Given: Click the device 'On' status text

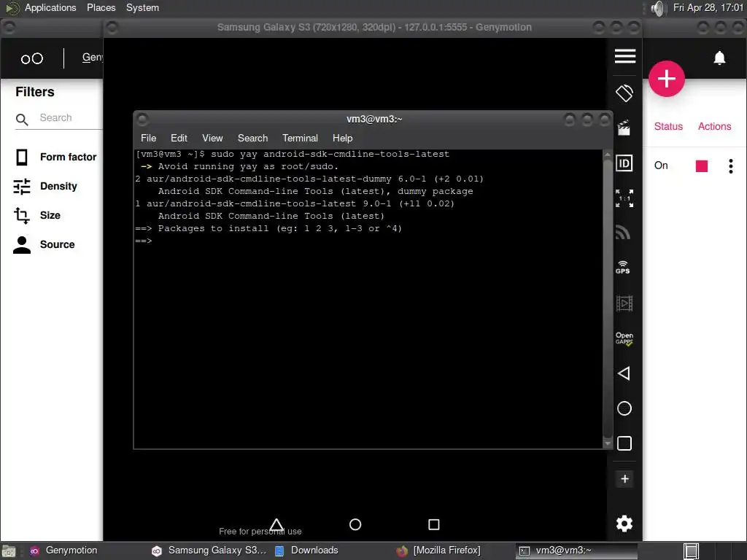Looking at the screenshot, I should 661,166.
